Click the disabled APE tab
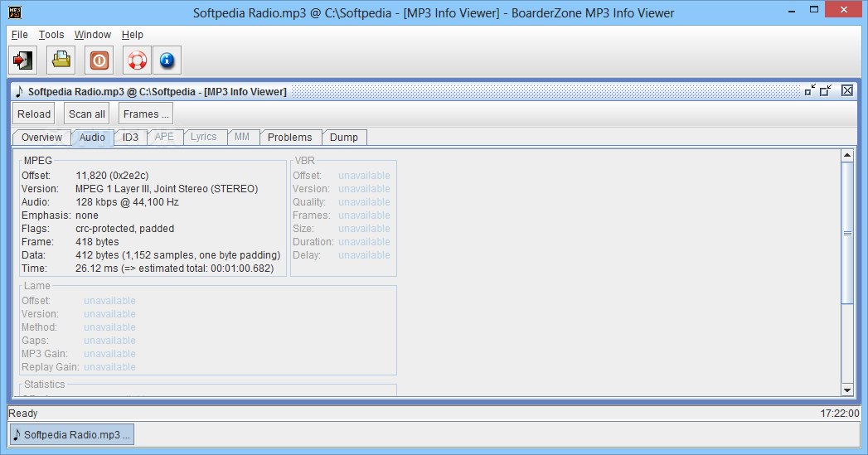Image resolution: width=868 pixels, height=455 pixels. tap(164, 138)
